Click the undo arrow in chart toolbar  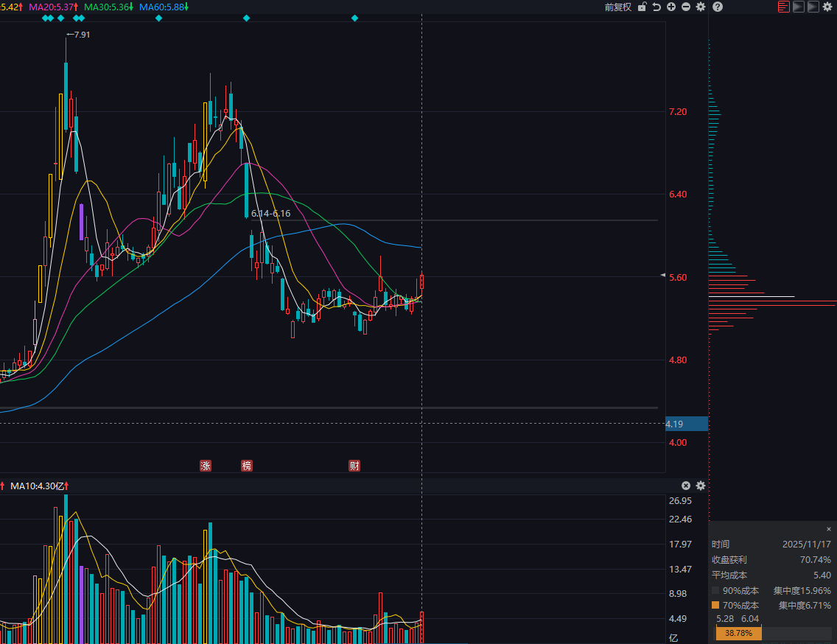coord(656,7)
